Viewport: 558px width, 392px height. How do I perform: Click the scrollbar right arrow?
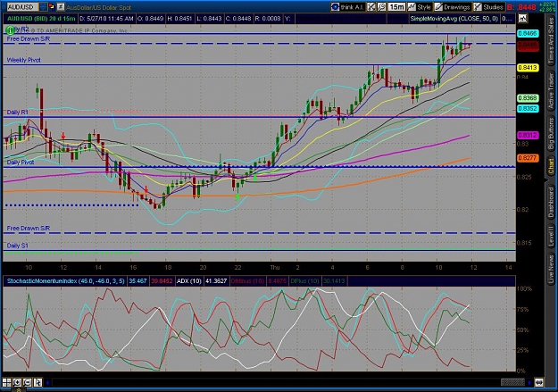point(529,383)
